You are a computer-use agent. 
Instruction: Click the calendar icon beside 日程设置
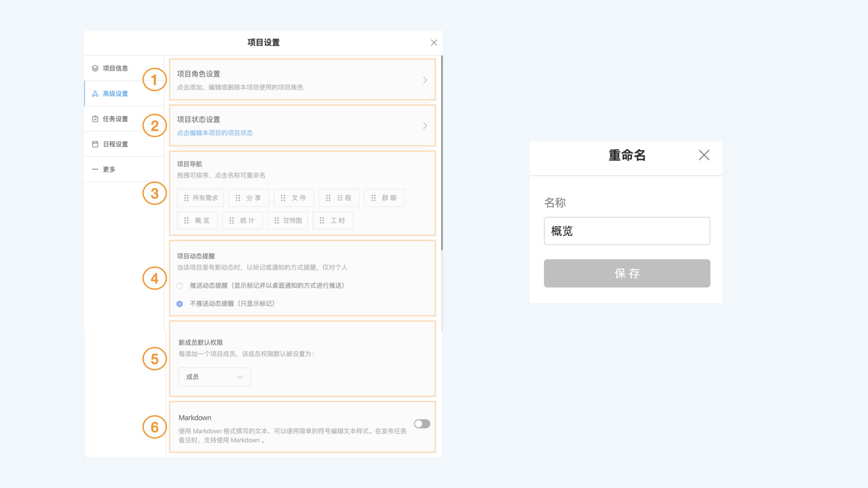[x=95, y=144]
